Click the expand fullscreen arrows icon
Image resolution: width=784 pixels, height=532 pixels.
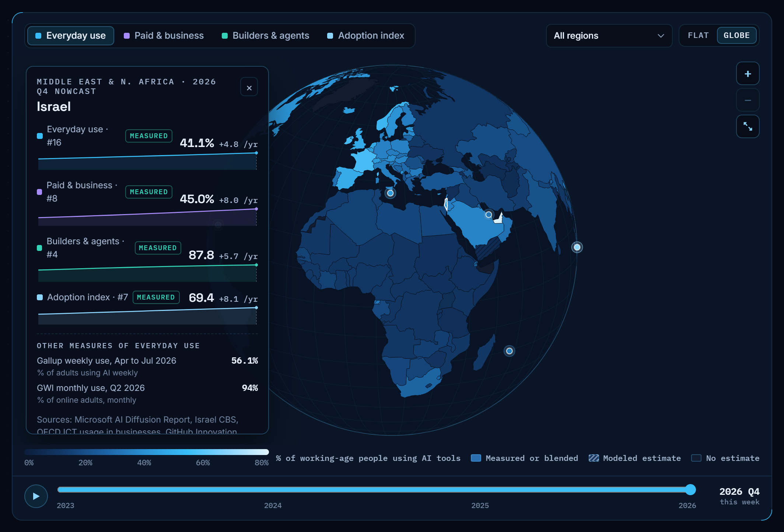pos(748,127)
